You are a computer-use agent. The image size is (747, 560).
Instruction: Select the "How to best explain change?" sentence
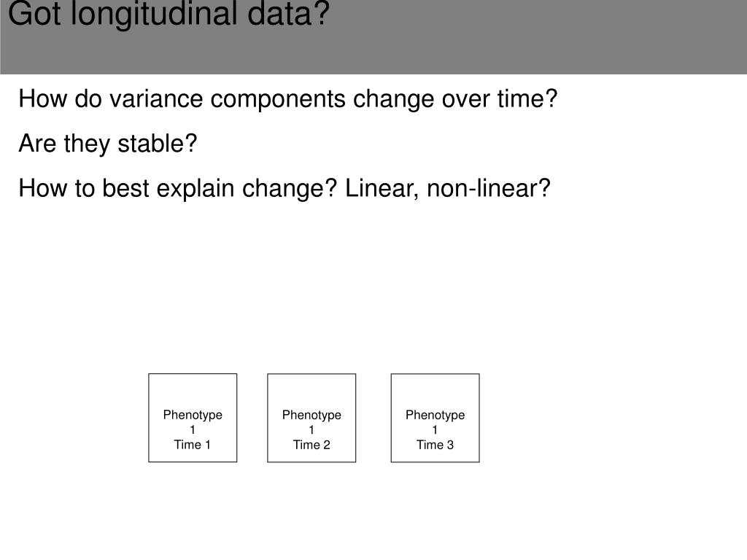pyautogui.click(x=178, y=188)
